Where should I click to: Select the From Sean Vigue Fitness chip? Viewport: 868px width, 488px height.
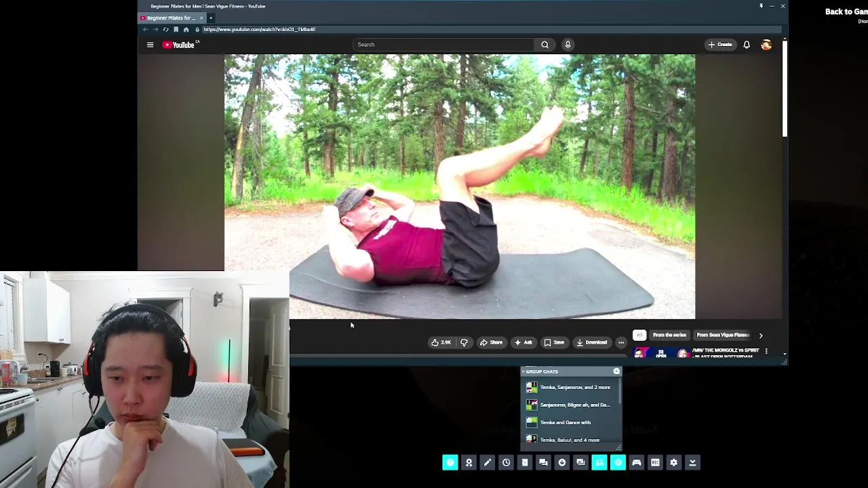pyautogui.click(x=722, y=335)
